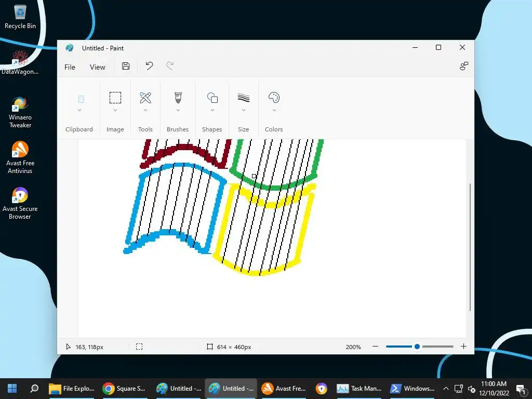Select Avast Free Antivirus desktop icon

(20, 158)
